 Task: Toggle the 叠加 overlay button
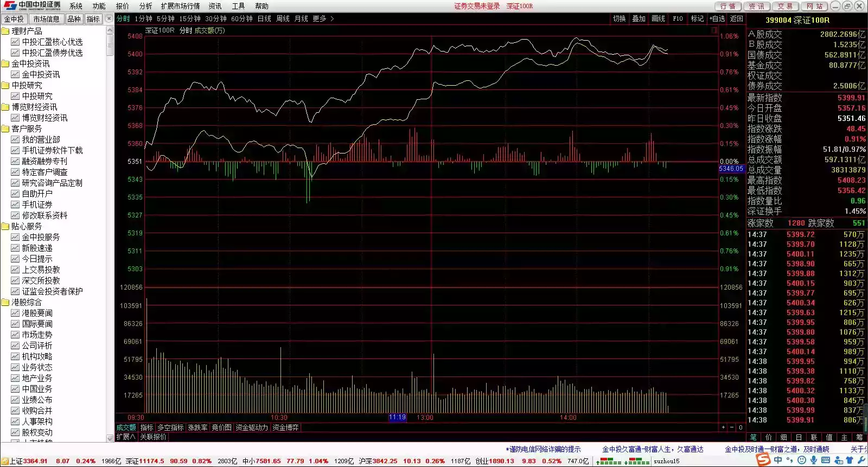pyautogui.click(x=639, y=19)
